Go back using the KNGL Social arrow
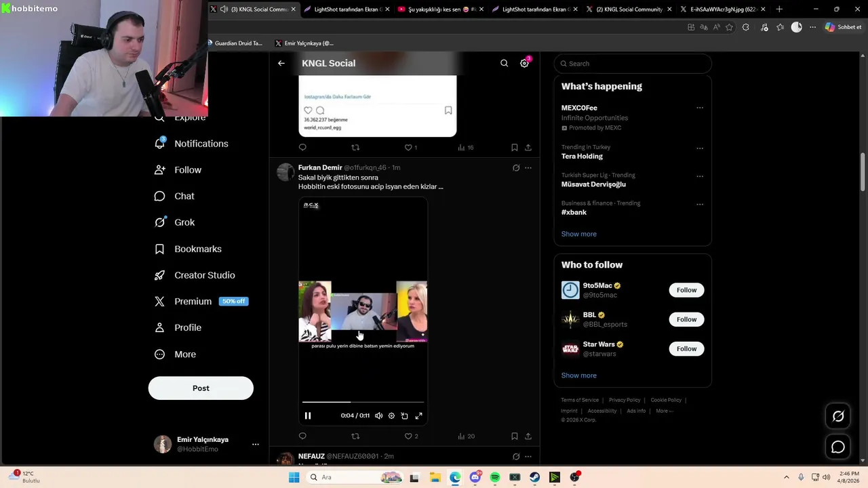 (281, 63)
